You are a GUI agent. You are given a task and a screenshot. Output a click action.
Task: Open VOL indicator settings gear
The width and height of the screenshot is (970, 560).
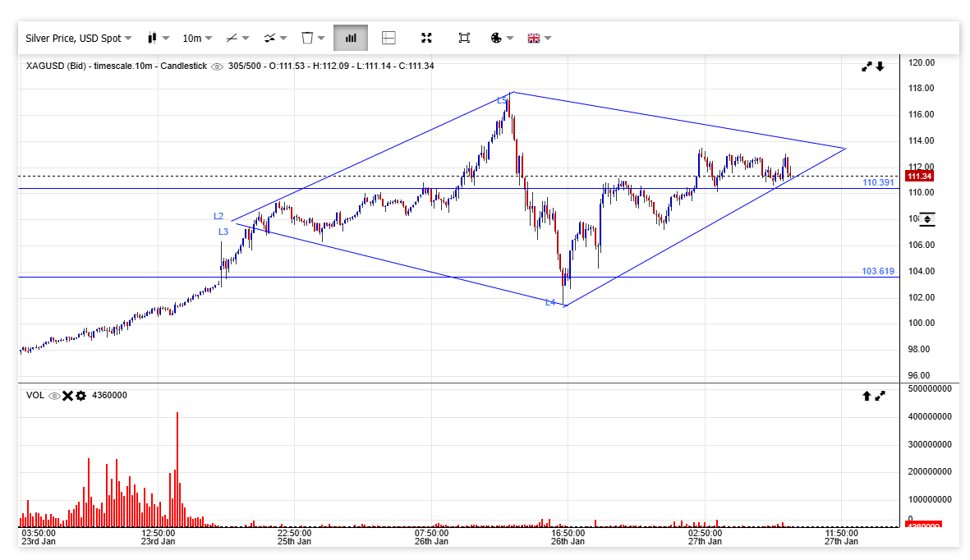pos(80,396)
